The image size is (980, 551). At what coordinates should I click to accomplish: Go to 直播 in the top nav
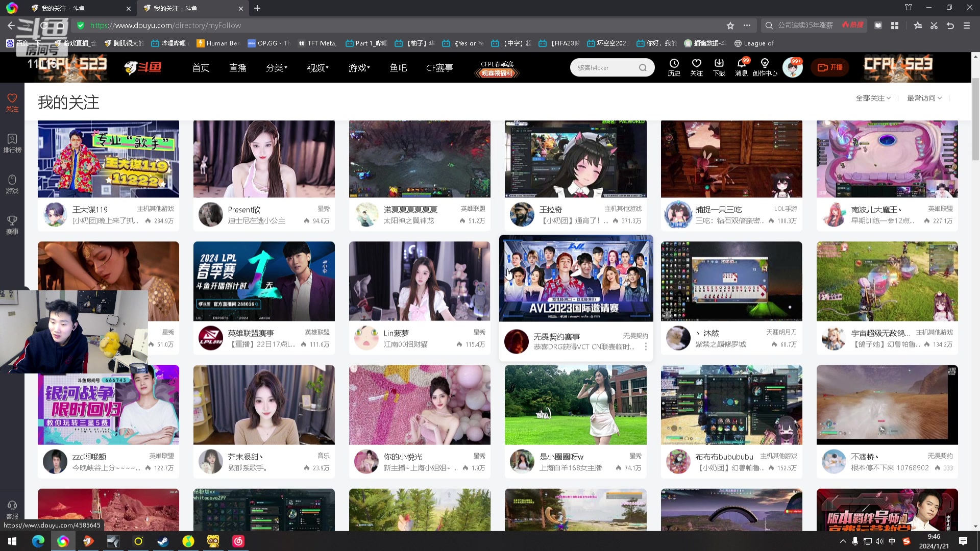pyautogui.click(x=238, y=67)
